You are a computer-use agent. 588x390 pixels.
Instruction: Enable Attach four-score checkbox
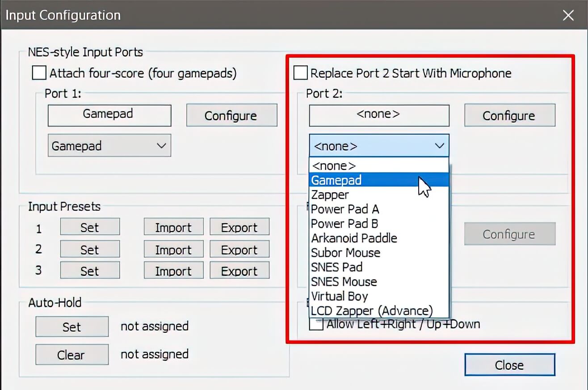tap(39, 73)
